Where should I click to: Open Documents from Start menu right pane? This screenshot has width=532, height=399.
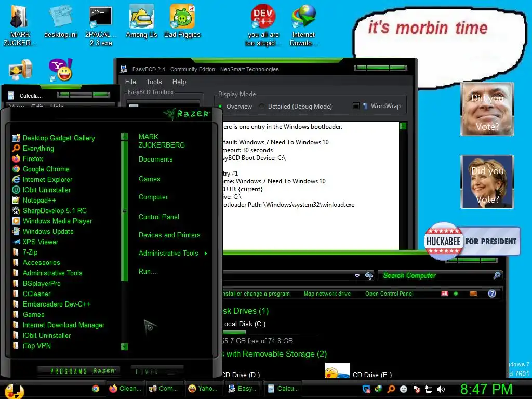pos(155,159)
